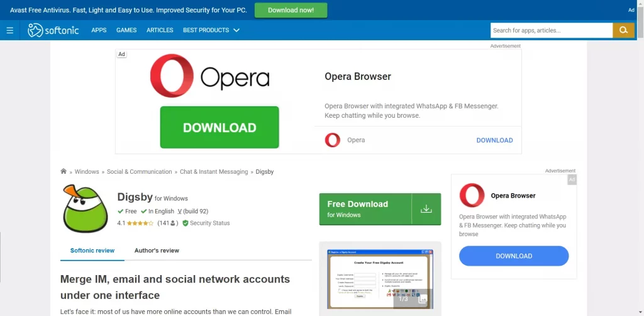
Task: Click the Opera Browser heading in banner
Action: (x=358, y=76)
